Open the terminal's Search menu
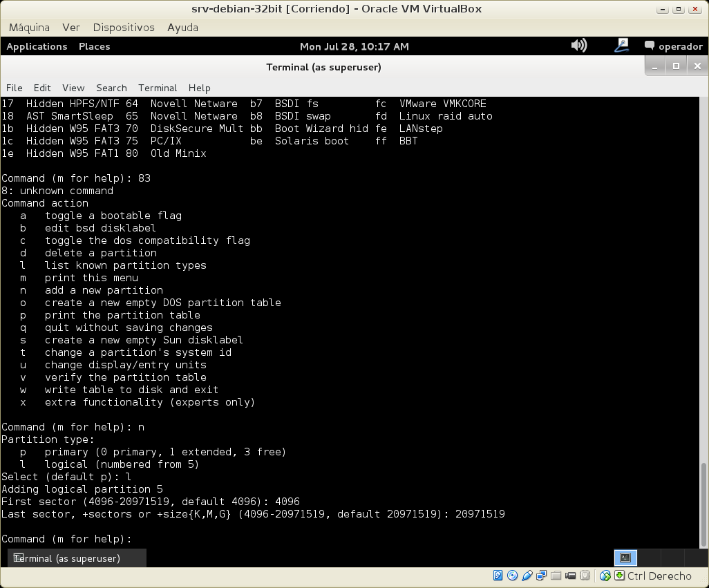 (111, 88)
